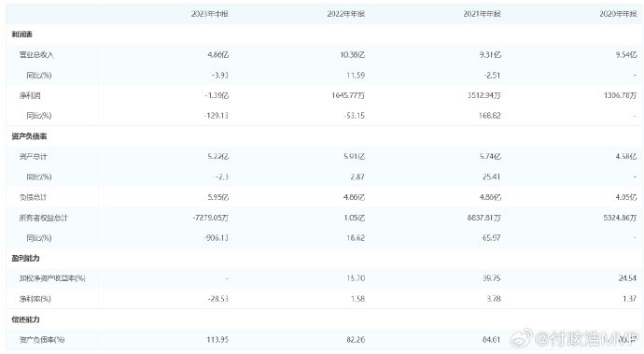Viewport: 644px width, 354px height.
Task: Select the 偿还能力 section heading
Action: point(25,319)
